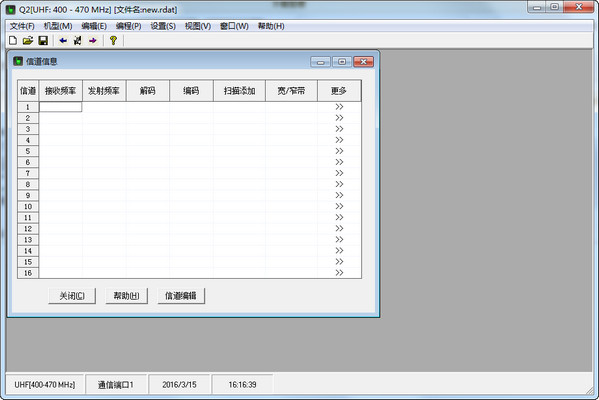This screenshot has width=599, height=400.
Task: Click the 编码 column header
Action: tap(191, 91)
